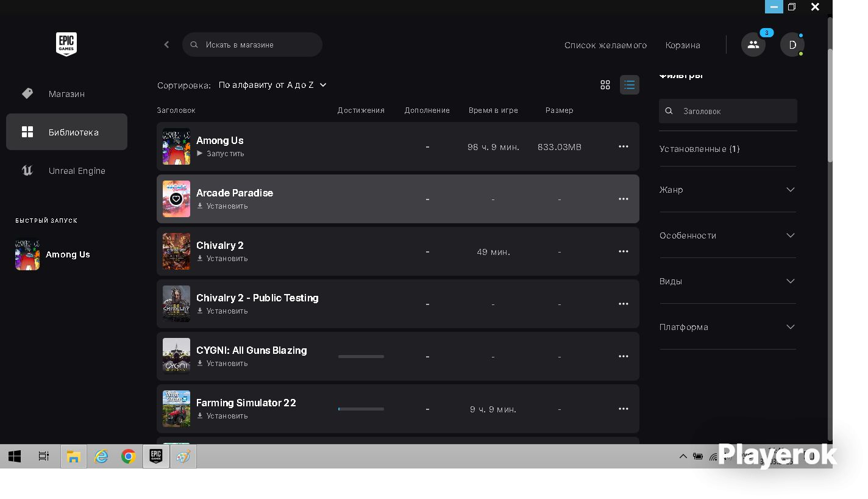The image size is (868, 499).
Task: Open the profile avatar D menu
Action: (x=792, y=45)
